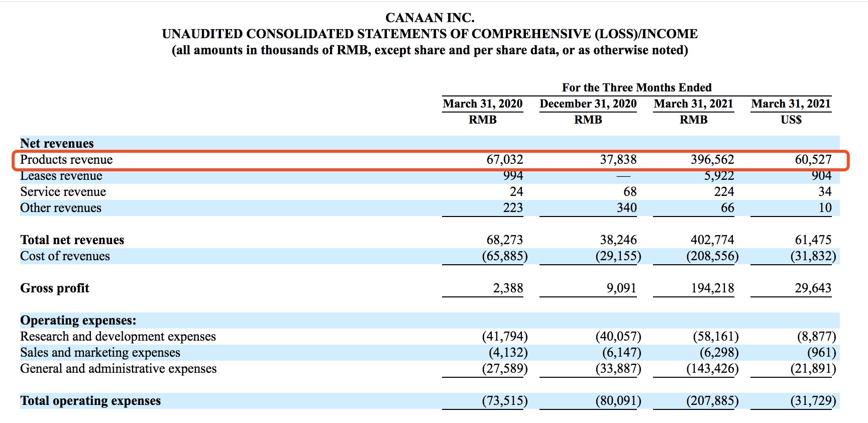Click the 'Total net revenues' row label

coord(72,240)
